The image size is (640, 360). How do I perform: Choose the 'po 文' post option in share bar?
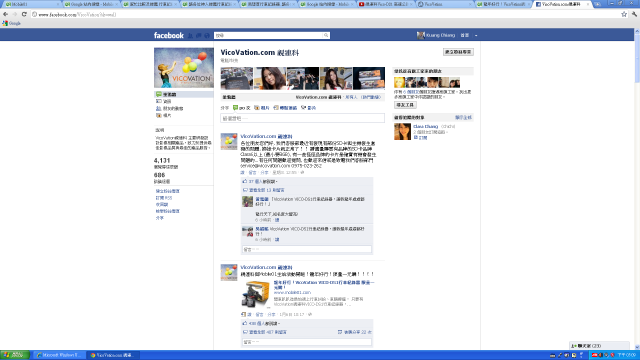tap(242, 108)
